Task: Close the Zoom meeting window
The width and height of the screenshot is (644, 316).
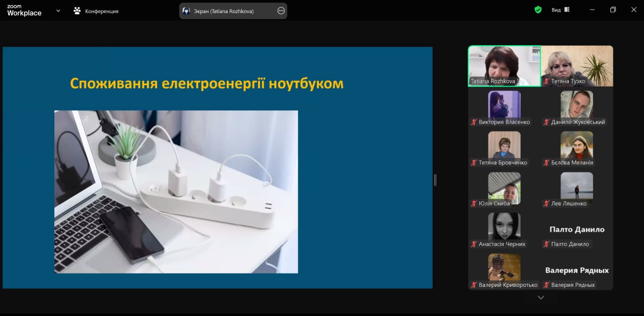Action: [x=633, y=10]
